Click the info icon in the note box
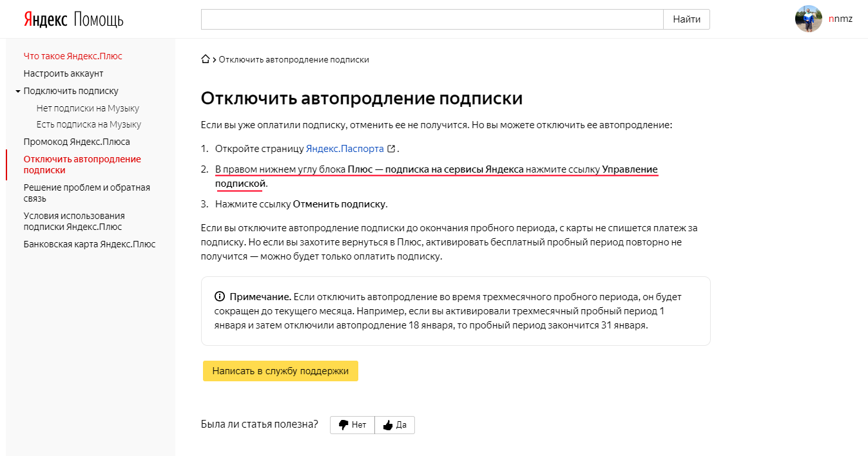Viewport: 868px width, 456px height. point(219,297)
